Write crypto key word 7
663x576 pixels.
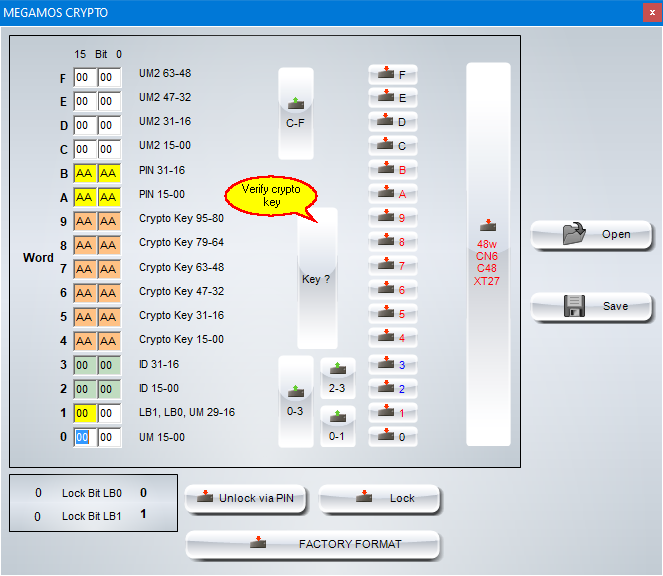pos(393,266)
